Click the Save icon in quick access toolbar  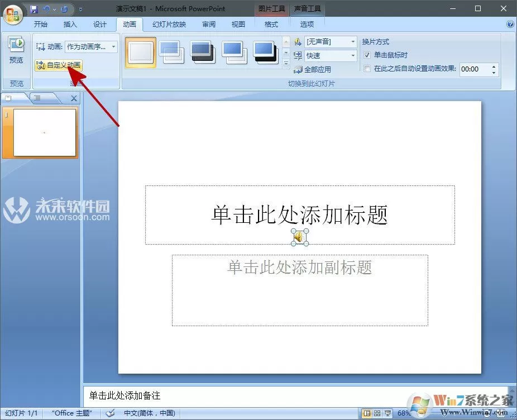pyautogui.click(x=34, y=9)
